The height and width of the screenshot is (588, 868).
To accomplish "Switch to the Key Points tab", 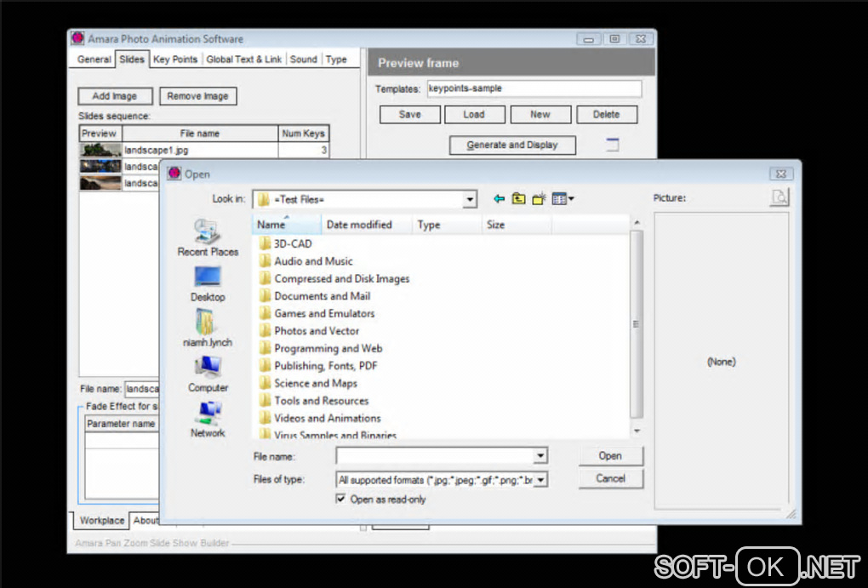I will [x=175, y=60].
